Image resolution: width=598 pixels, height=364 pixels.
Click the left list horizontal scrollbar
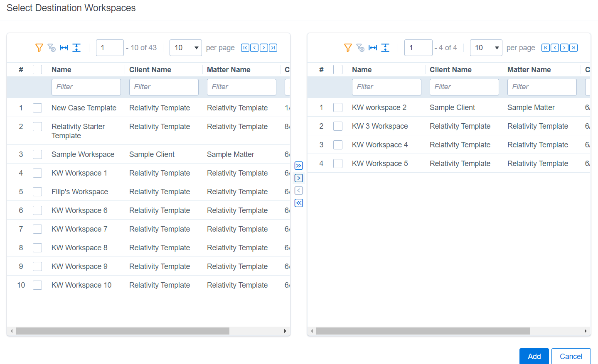coord(123,331)
